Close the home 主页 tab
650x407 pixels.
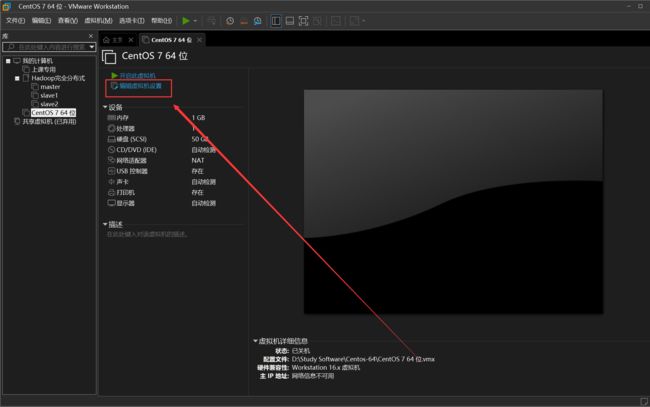[131, 40]
